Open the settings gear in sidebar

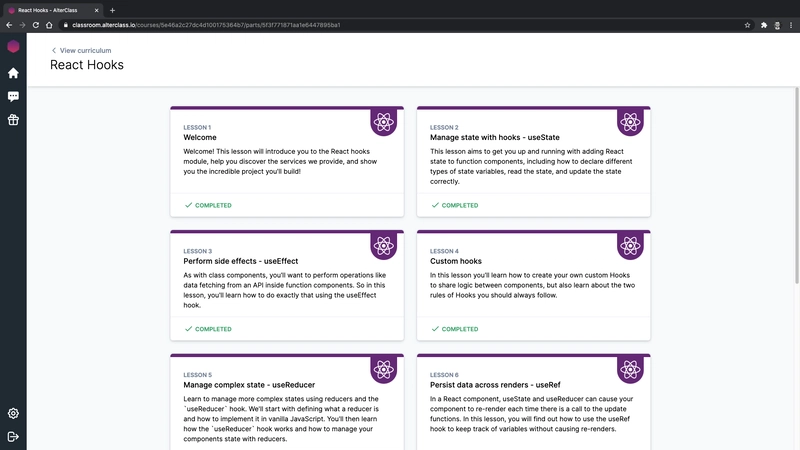(x=13, y=413)
